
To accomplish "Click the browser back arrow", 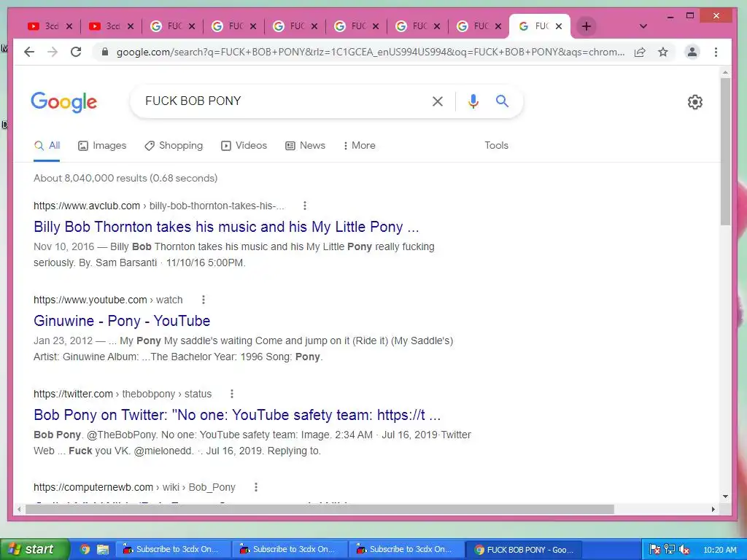I will tap(29, 52).
